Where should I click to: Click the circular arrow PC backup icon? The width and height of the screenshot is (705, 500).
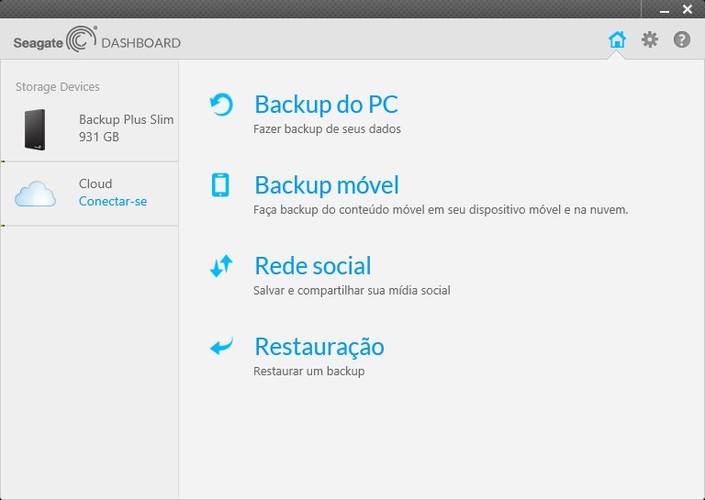[221, 104]
